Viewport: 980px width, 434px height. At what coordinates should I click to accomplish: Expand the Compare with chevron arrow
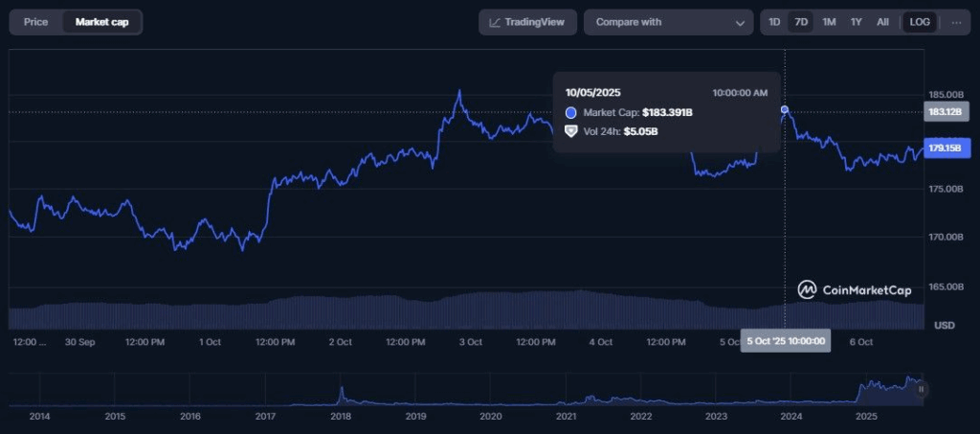tap(740, 23)
